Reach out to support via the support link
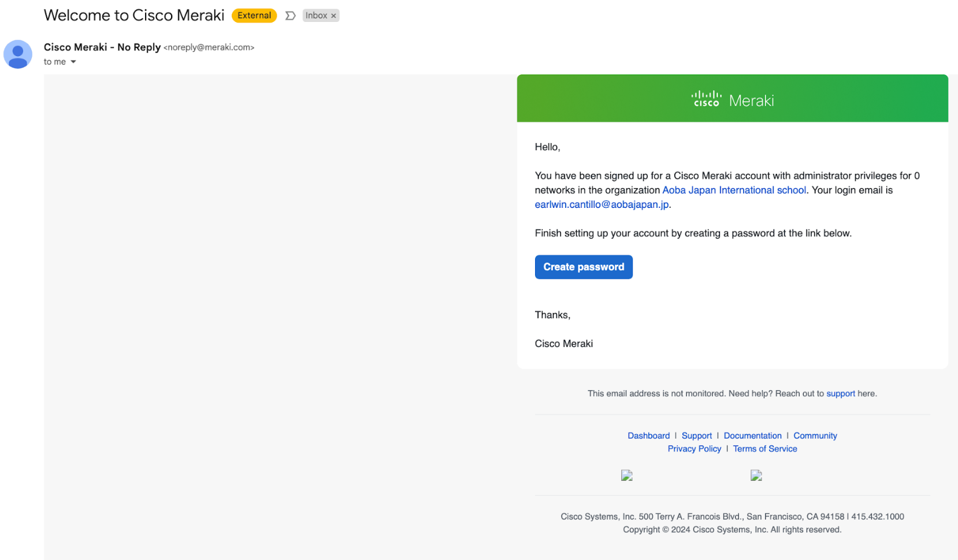The width and height of the screenshot is (958, 560). [841, 393]
